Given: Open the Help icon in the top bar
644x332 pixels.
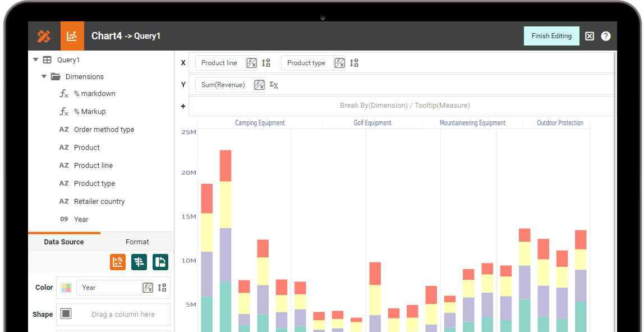Looking at the screenshot, I should point(606,35).
